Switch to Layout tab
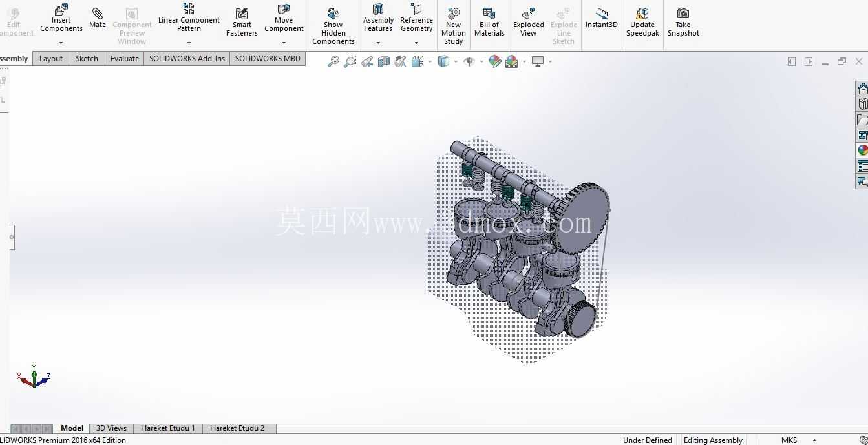Viewport: 868px width, 445px height. pyautogui.click(x=51, y=58)
